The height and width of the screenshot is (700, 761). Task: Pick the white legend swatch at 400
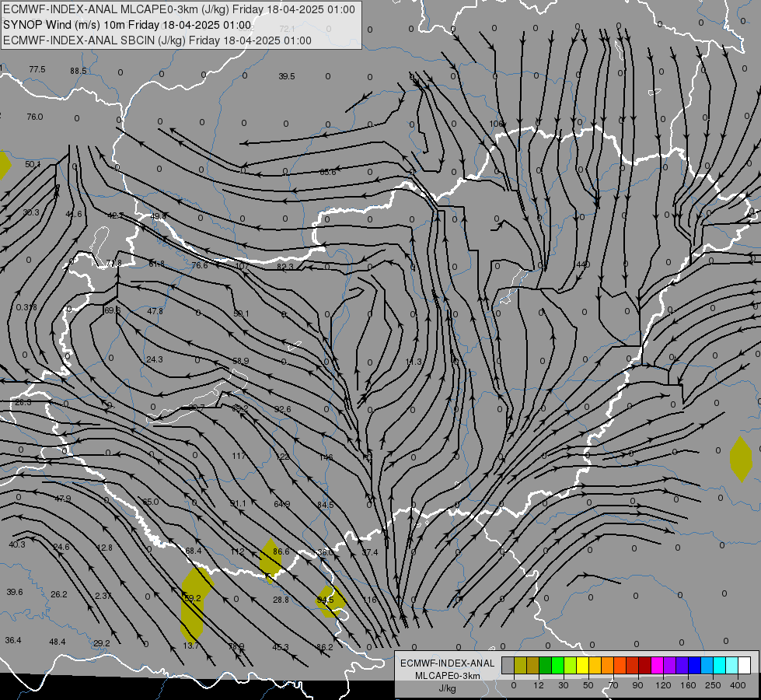coord(744,666)
